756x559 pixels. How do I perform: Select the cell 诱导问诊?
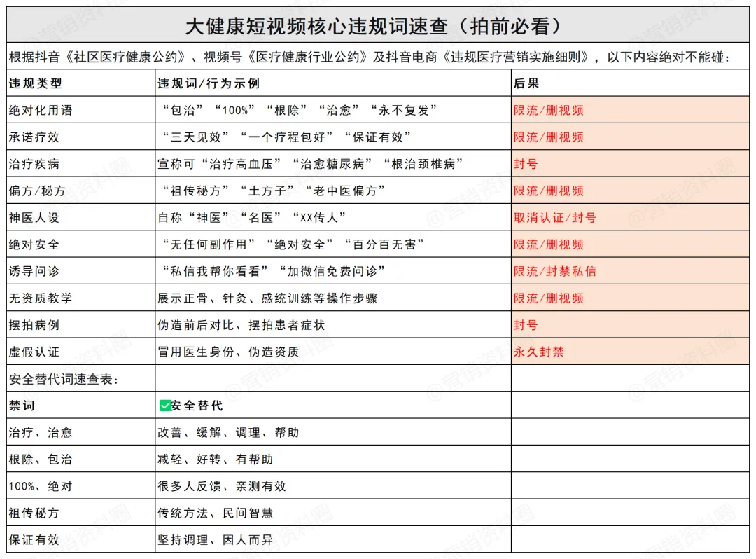point(81,271)
